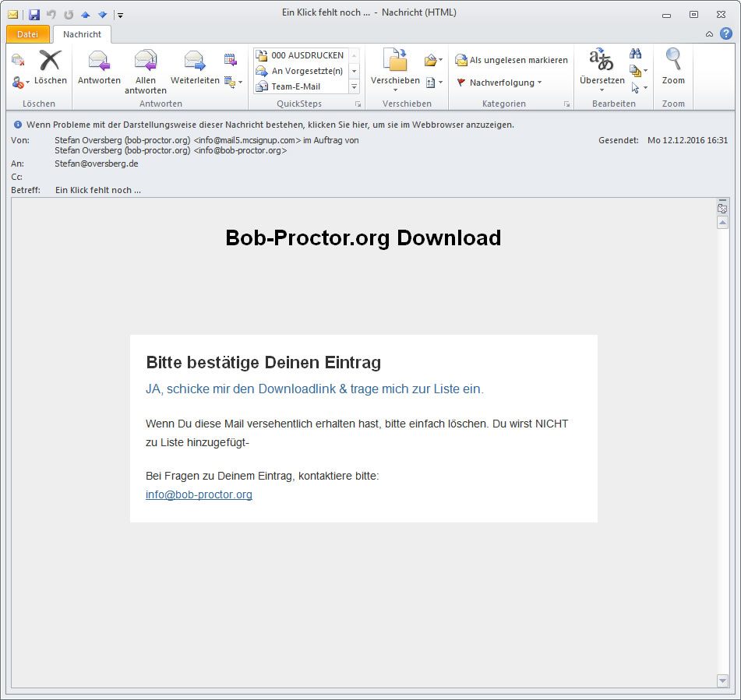
Task: Click the message scrollbar down arrow
Action: (722, 681)
